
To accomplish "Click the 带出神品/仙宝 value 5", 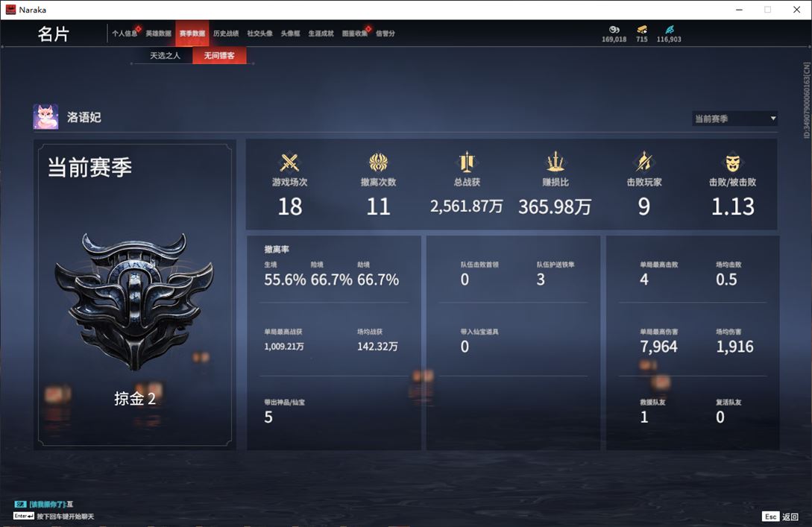I will click(x=268, y=417).
